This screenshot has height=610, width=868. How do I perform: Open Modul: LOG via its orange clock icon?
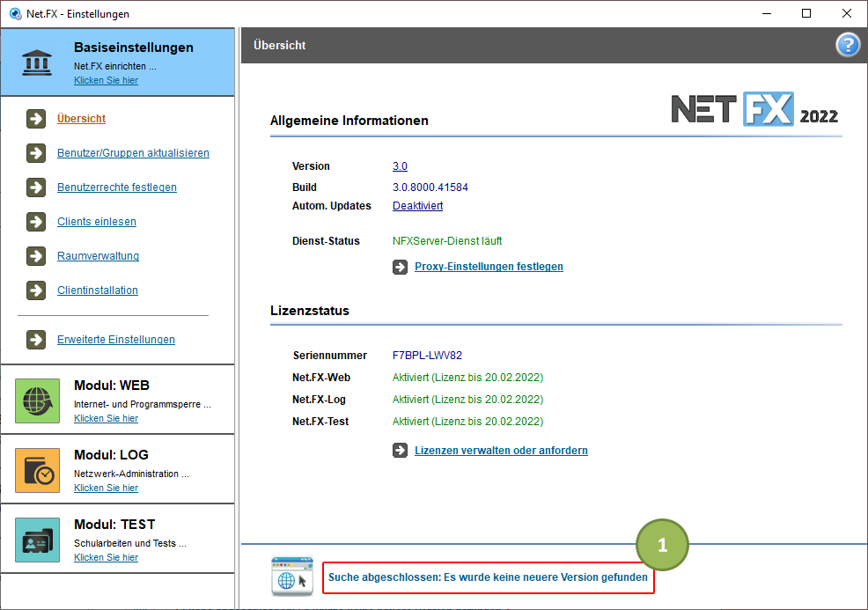pos(37,471)
